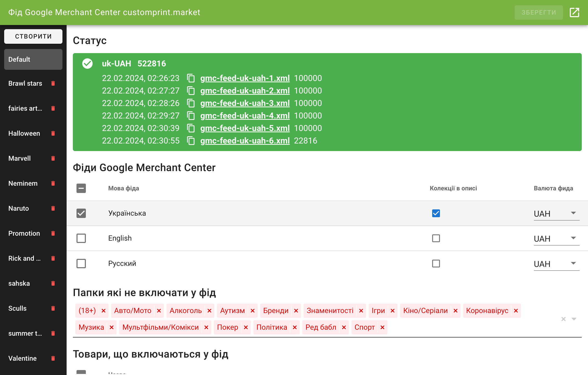The width and height of the screenshot is (588, 375).
Task: Open the Halloween feed
Action: point(24,133)
